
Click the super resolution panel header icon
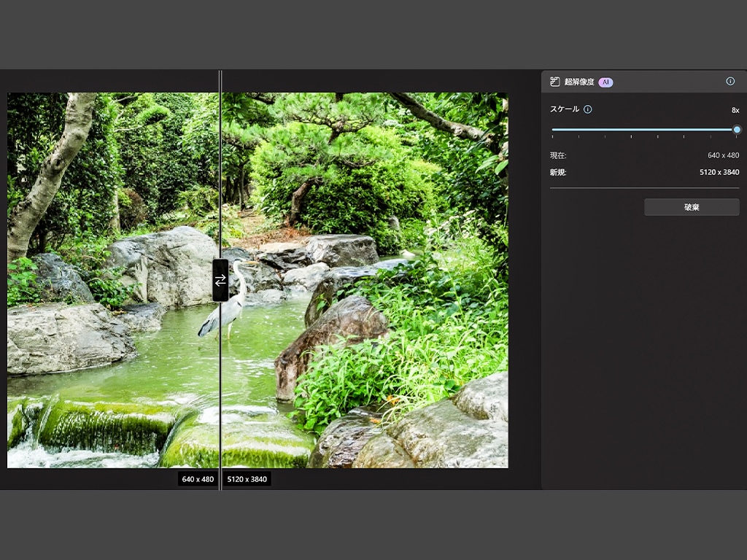[x=554, y=82]
